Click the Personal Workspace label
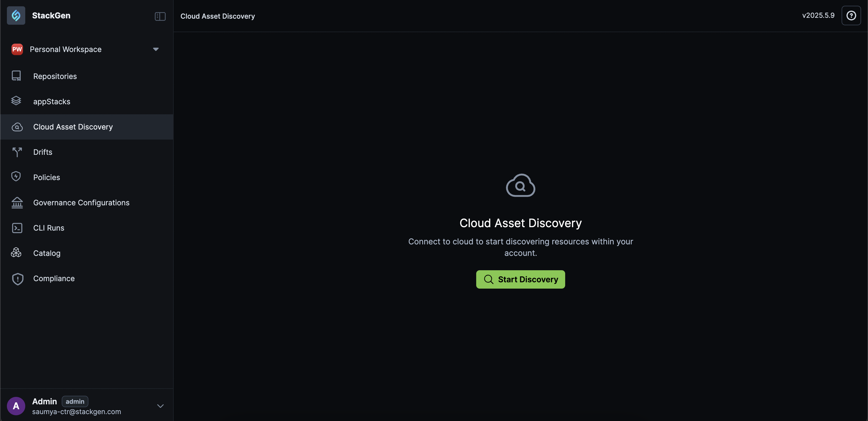The height and width of the screenshot is (421, 868). pyautogui.click(x=66, y=49)
